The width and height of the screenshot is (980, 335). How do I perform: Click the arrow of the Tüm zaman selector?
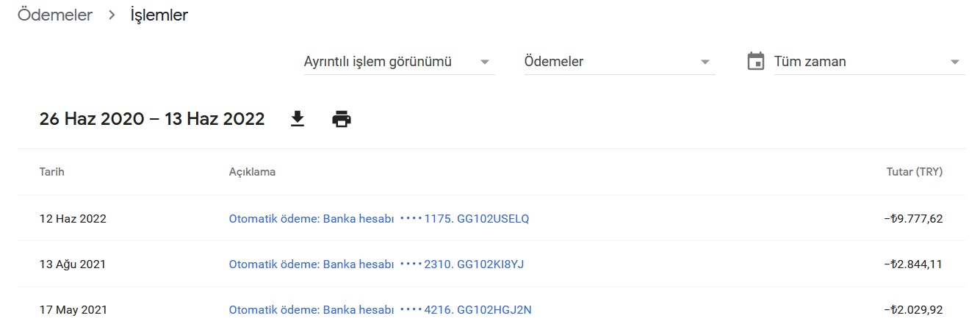[955, 62]
